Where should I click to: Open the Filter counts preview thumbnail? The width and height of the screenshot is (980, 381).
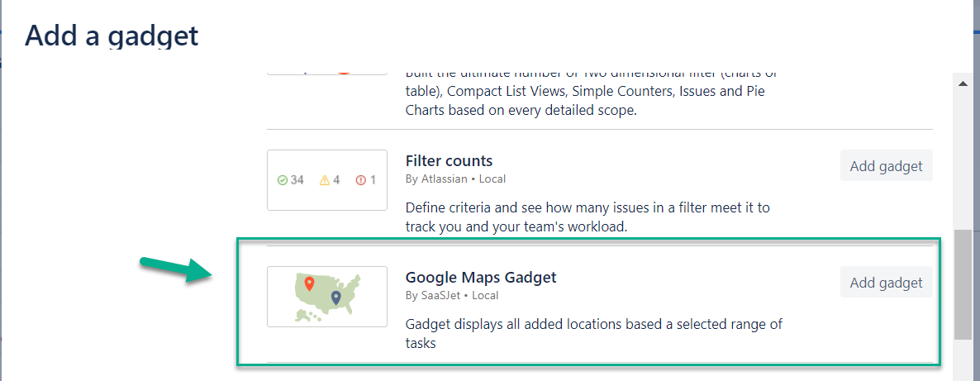pyautogui.click(x=327, y=180)
